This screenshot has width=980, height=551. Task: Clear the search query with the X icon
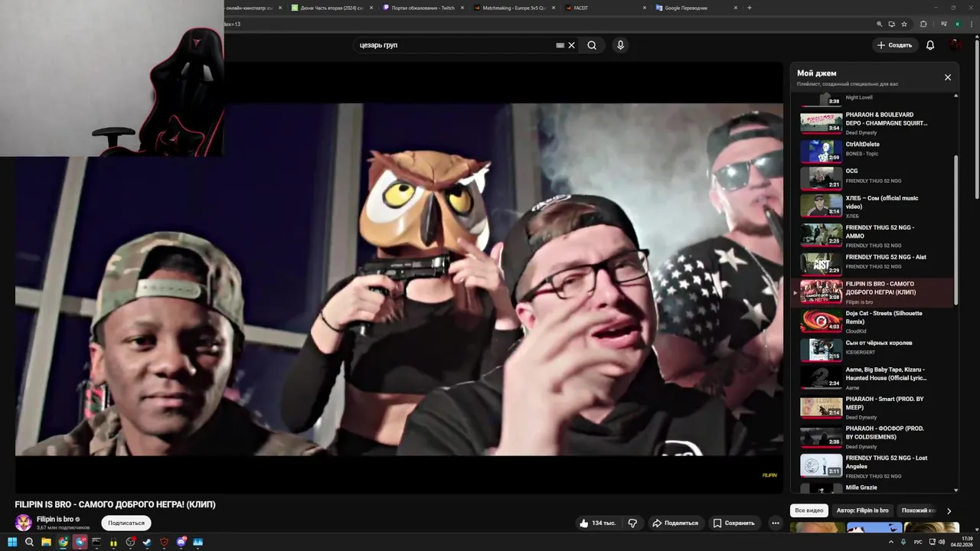[x=571, y=45]
